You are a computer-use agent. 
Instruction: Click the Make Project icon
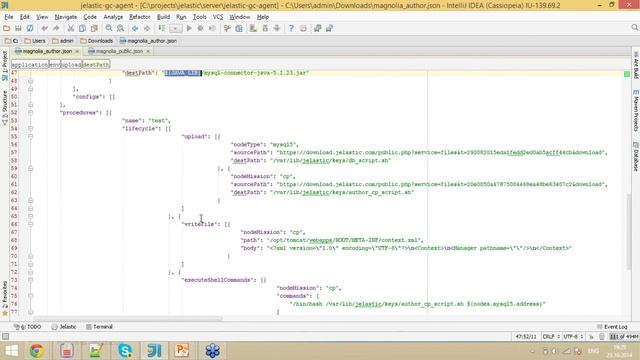click(x=162, y=28)
